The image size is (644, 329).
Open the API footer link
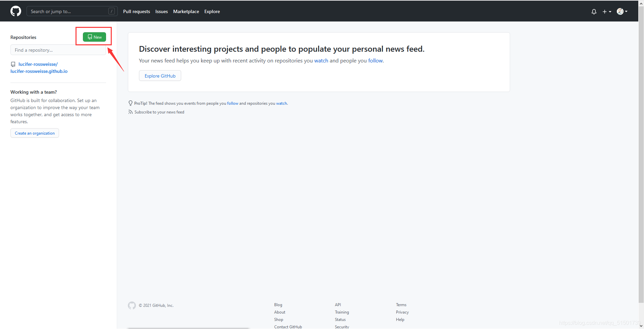pos(338,305)
